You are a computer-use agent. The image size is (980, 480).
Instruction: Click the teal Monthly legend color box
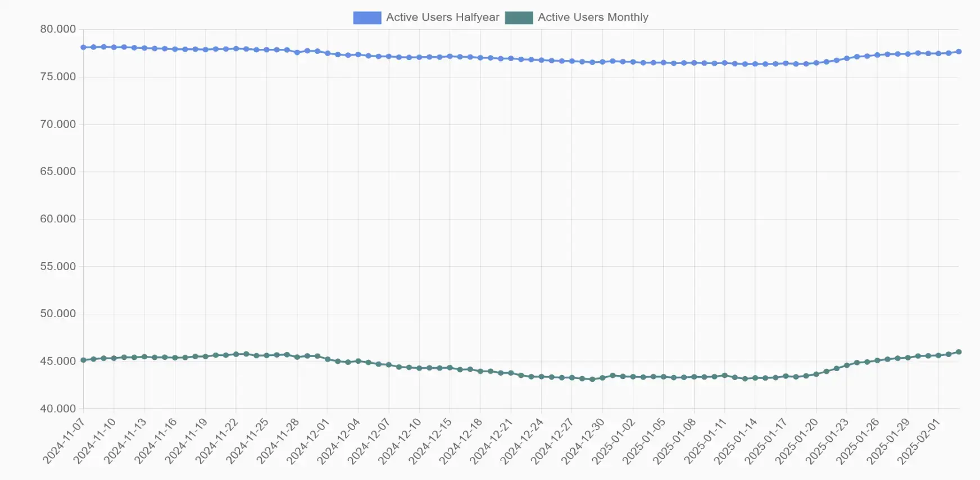519,18
